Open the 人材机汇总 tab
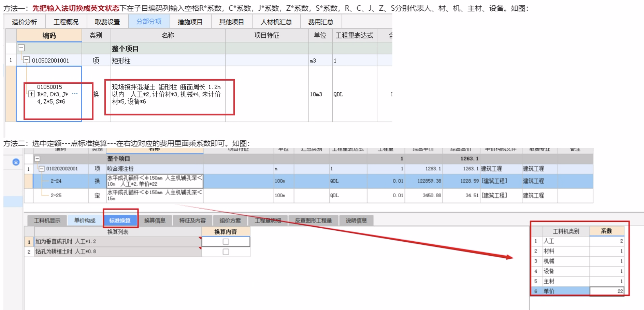 [276, 22]
